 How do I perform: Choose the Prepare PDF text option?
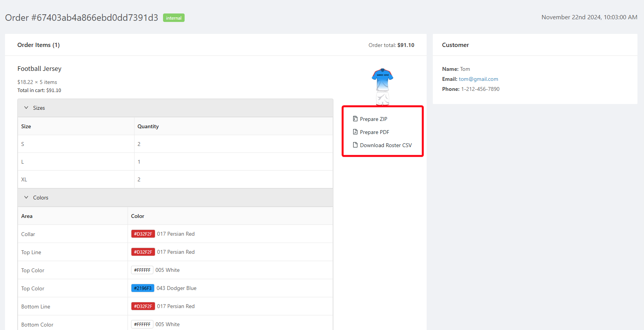click(x=374, y=132)
